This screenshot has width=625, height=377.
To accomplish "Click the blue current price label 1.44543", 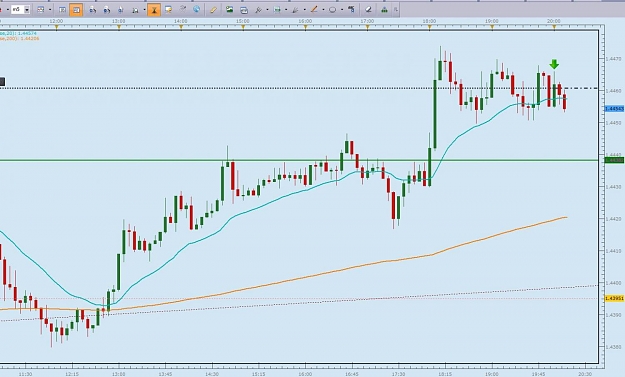I will coord(614,109).
